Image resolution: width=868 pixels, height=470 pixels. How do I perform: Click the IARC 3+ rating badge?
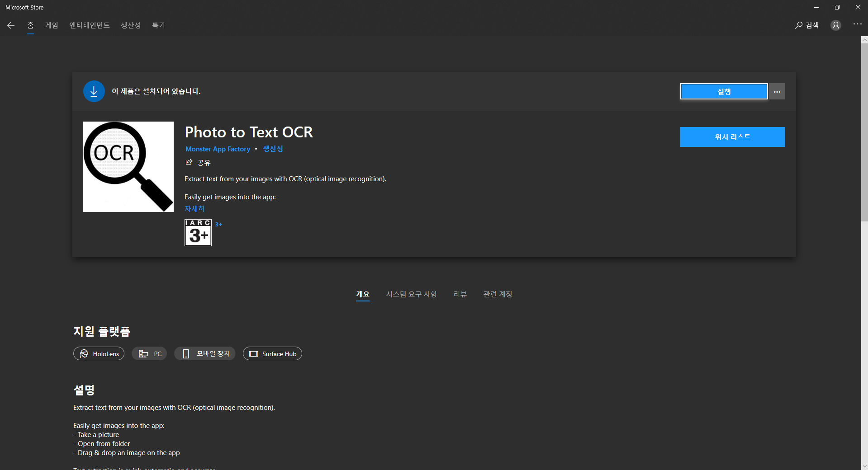click(198, 233)
